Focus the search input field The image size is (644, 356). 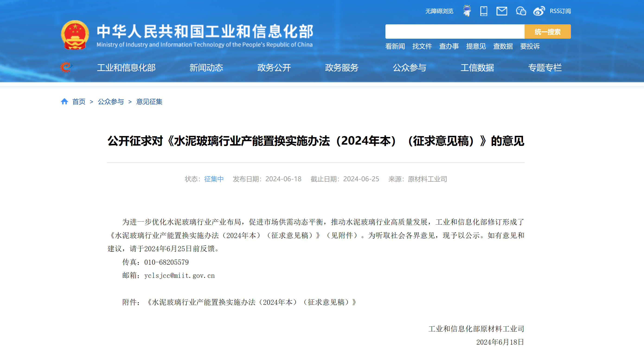(x=455, y=32)
